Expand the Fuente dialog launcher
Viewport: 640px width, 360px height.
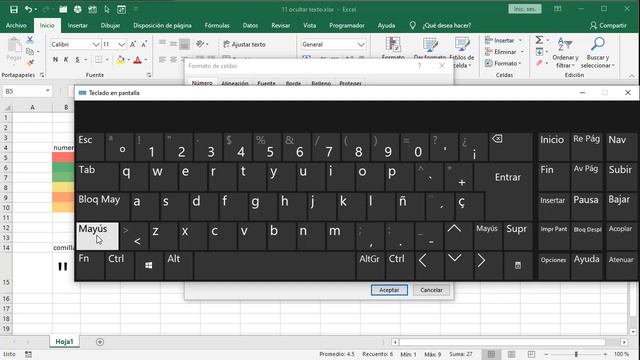tap(149, 75)
